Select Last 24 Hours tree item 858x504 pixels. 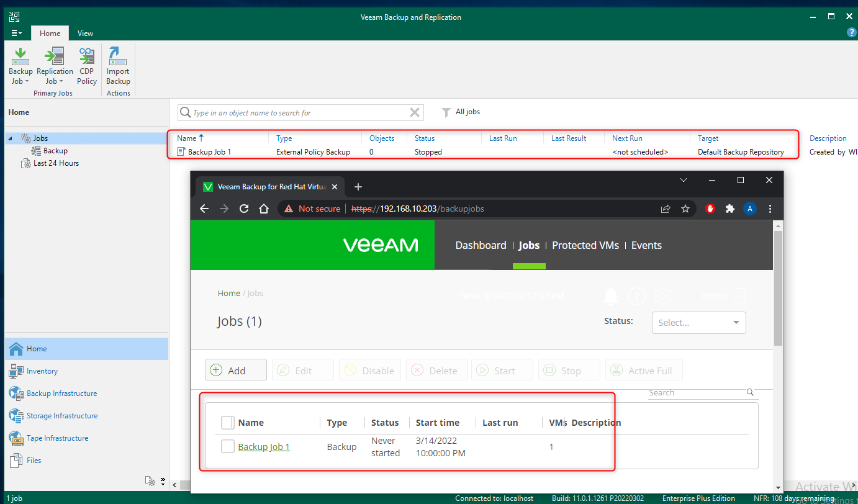pyautogui.click(x=56, y=163)
